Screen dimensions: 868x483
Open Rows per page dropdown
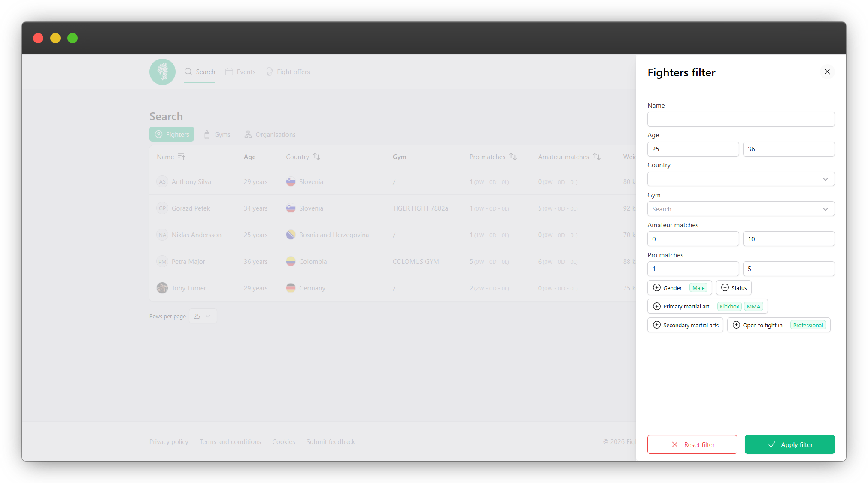tap(203, 316)
